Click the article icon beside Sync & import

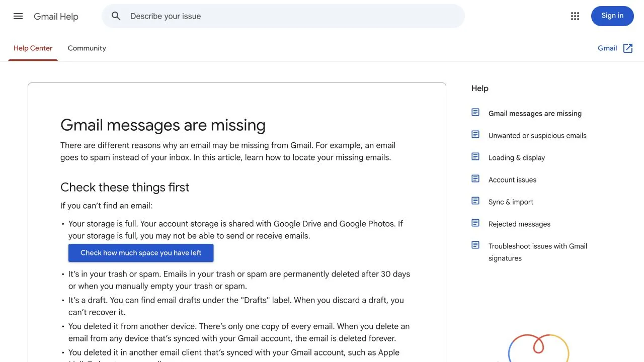pos(475,201)
